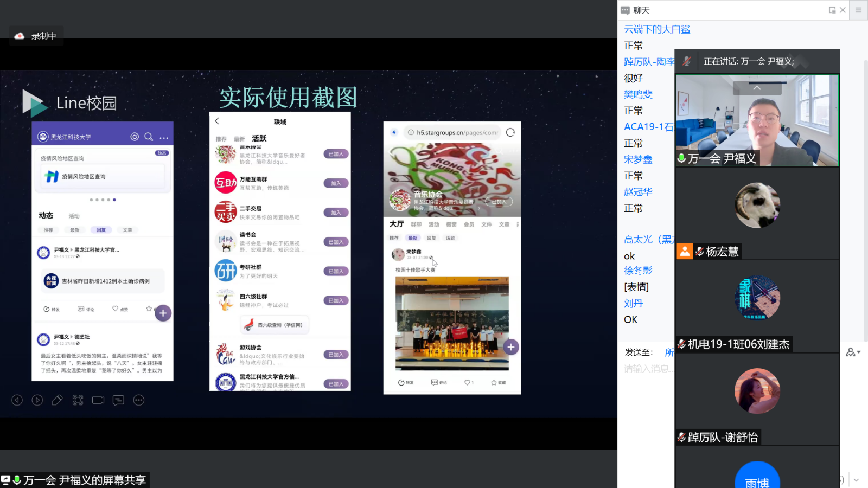Open the more options ellipsis in slide toolbar
This screenshot has width=868, height=488.
coord(139,400)
